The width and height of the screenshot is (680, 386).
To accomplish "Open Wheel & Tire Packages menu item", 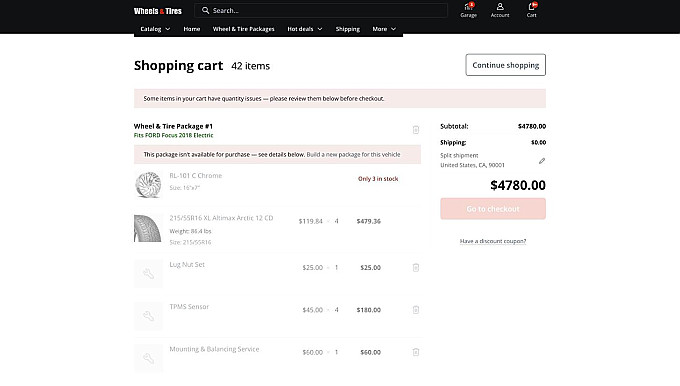I will click(x=243, y=29).
